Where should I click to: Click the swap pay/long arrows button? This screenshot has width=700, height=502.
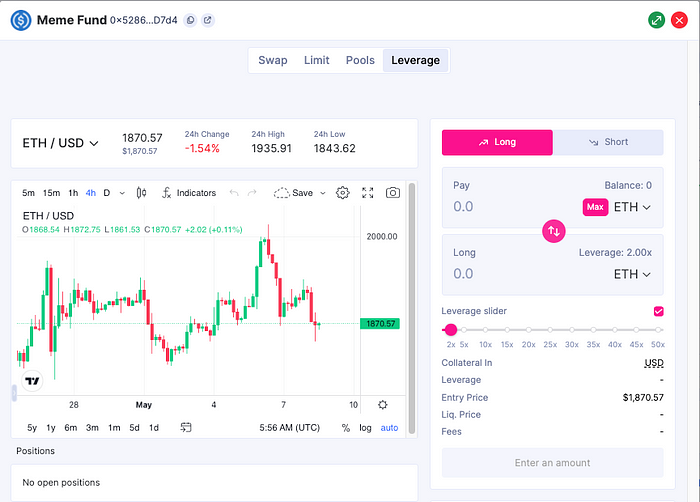(554, 231)
